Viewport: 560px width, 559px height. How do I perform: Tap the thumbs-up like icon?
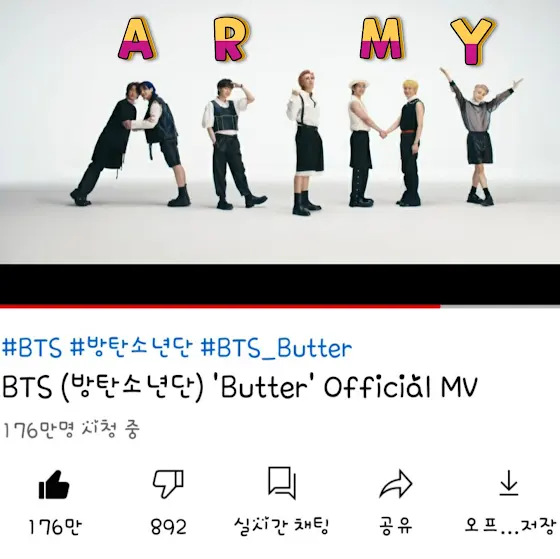pos(54,485)
